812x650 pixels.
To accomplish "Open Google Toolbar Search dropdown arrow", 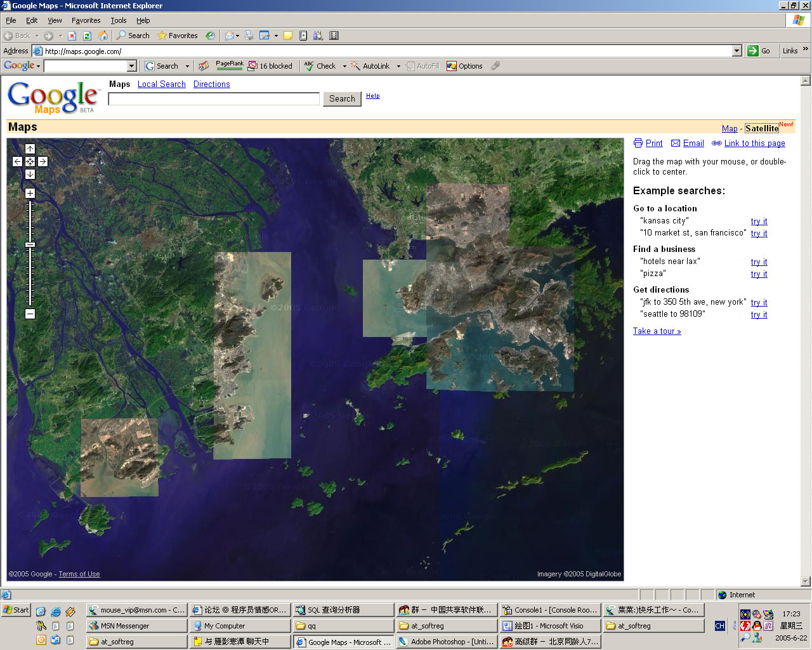I will point(187,66).
